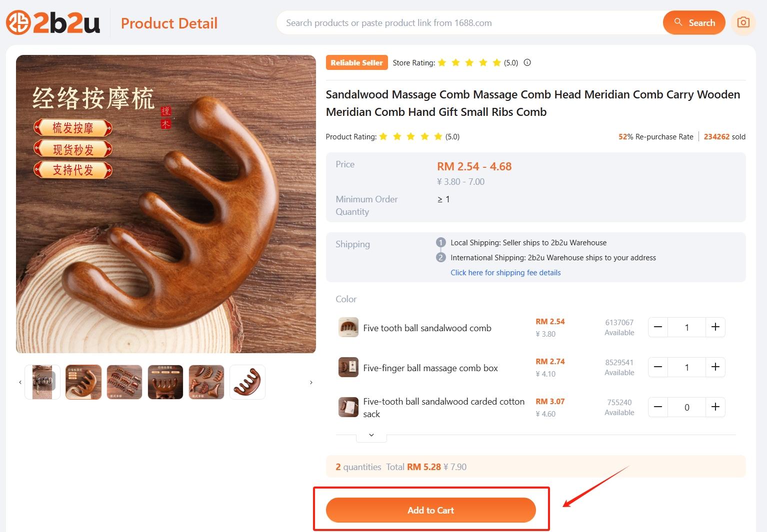Show previous product thumbnails
This screenshot has width=767, height=532.
tap(20, 382)
